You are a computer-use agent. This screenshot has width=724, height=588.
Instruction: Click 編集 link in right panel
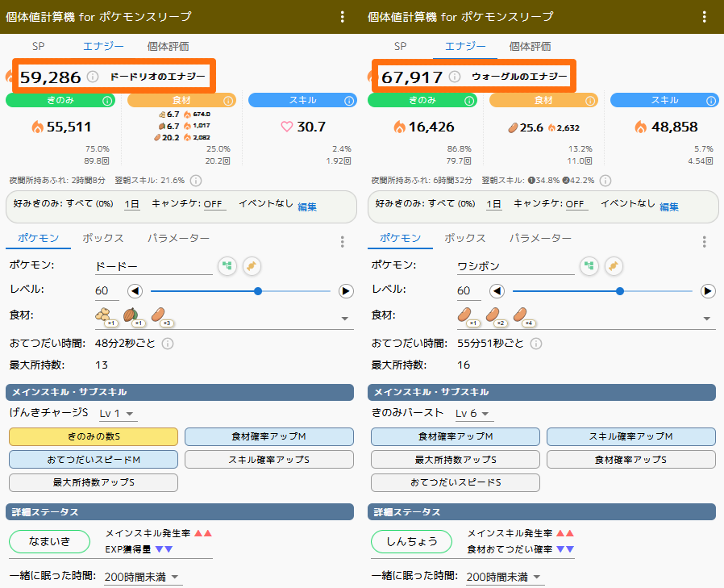(669, 206)
